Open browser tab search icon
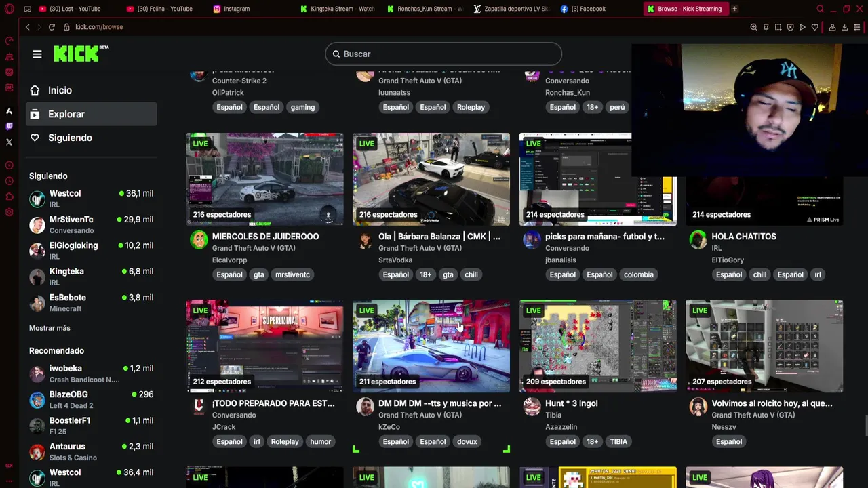This screenshot has width=868, height=488. (x=820, y=9)
